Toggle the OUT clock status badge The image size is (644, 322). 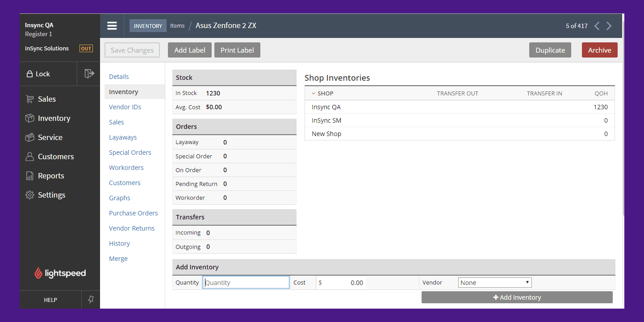[86, 49]
